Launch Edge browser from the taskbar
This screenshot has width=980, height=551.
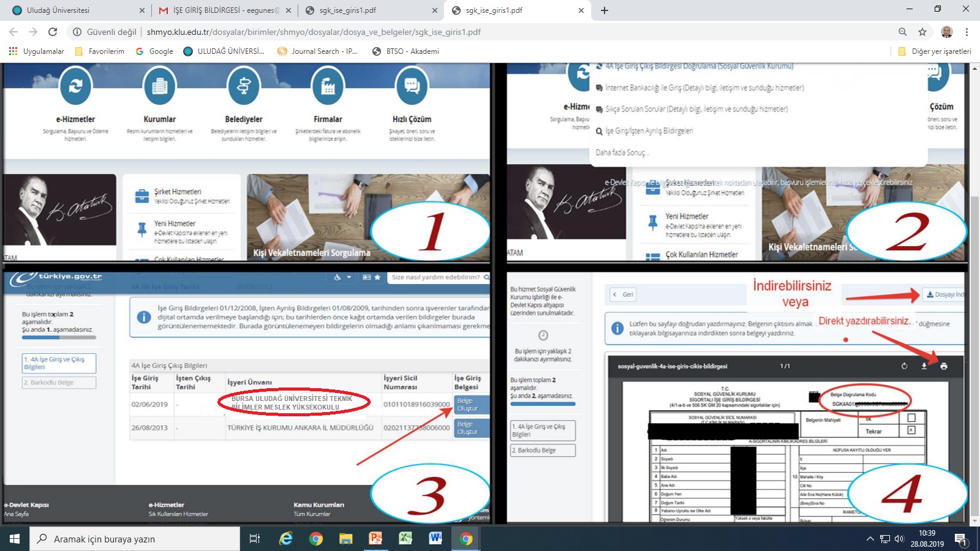click(x=285, y=539)
